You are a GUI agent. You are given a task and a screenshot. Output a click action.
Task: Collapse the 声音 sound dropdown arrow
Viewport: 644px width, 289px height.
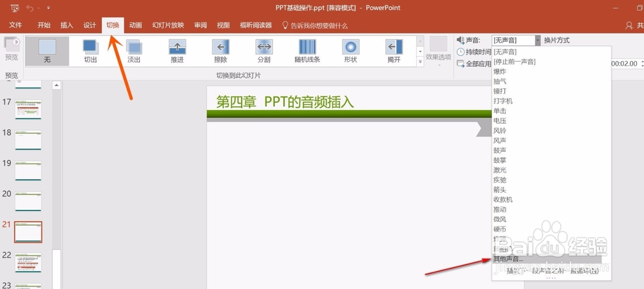(538, 41)
